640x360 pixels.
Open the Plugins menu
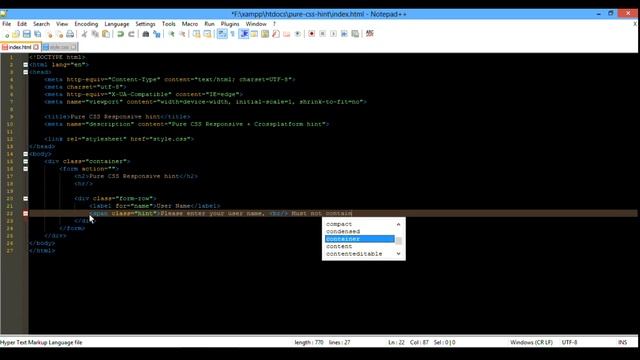(x=230, y=24)
